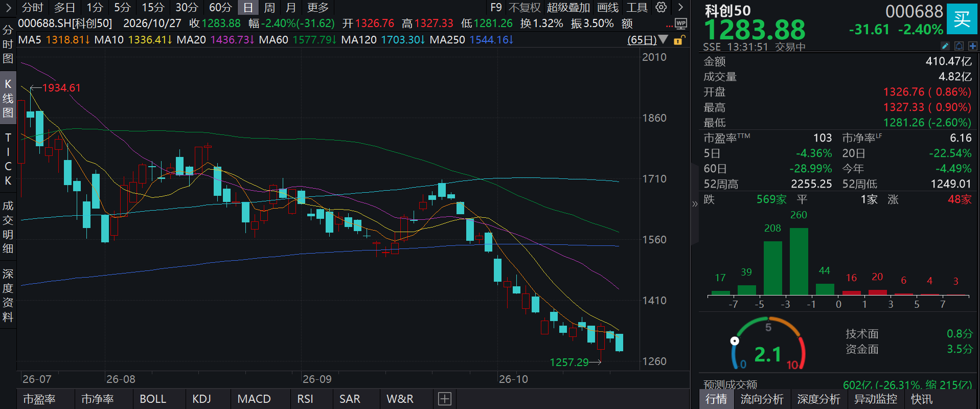The image size is (980, 409).
Task: Show the BOLL indicator
Action: pyautogui.click(x=153, y=399)
